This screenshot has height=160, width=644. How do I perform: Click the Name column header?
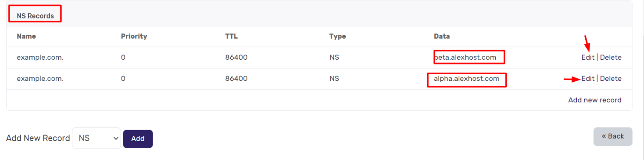pyautogui.click(x=26, y=36)
